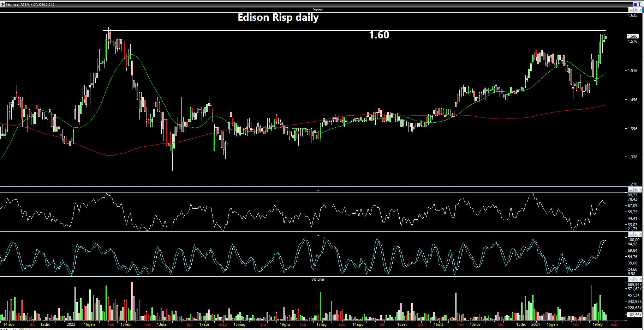Screen dimensions: 644x330
Task: Click stochastic scale value '39,68'
Action: pos(632,263)
